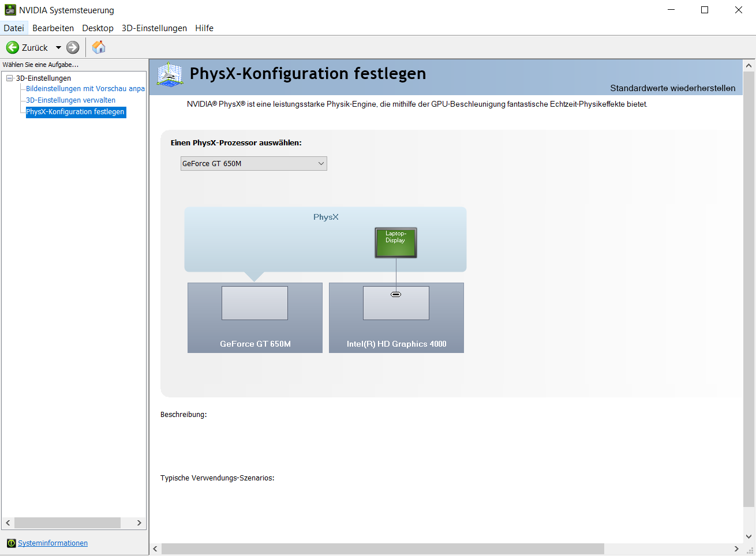Click Einen PhysX-Prozessor auswählen: label
Screen dimensions: 756x556
pos(236,142)
